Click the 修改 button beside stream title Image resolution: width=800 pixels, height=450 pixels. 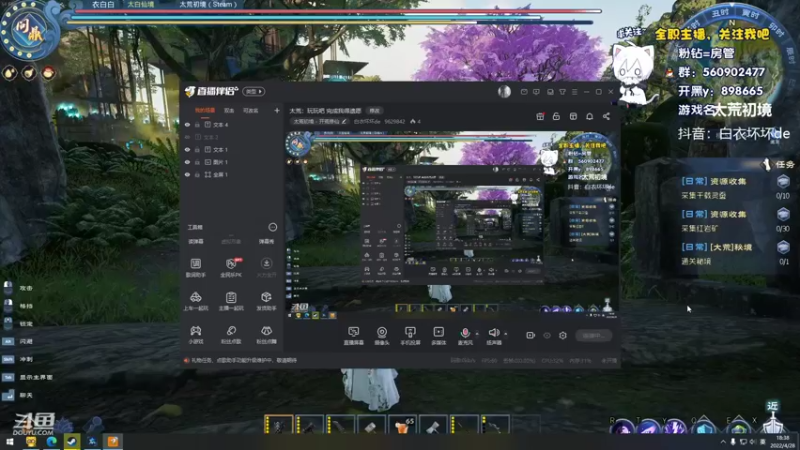[374, 111]
